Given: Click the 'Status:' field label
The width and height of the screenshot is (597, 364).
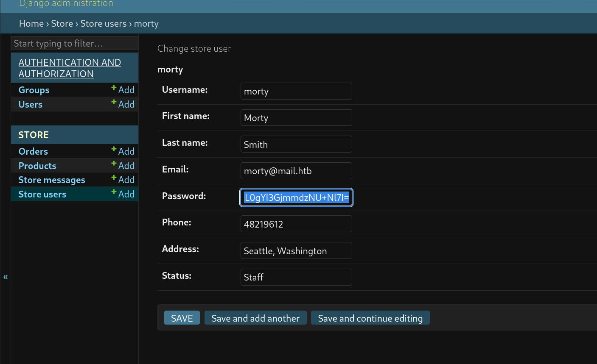Looking at the screenshot, I should [177, 275].
